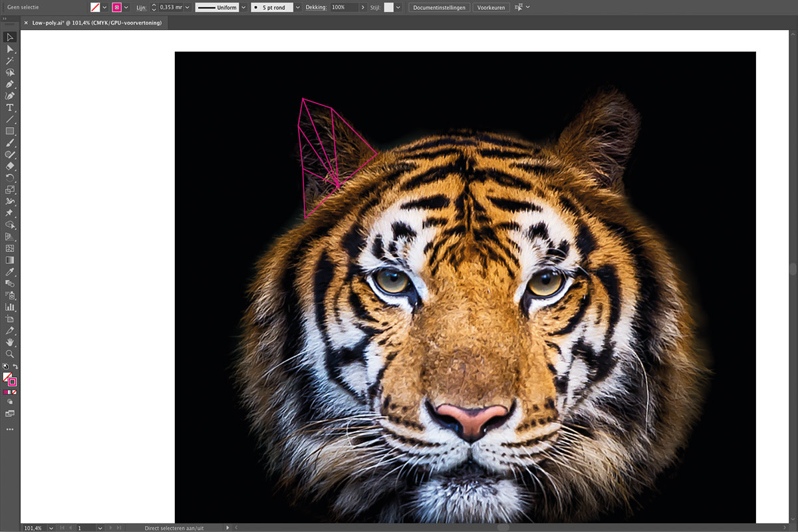Pick the Magic Wand tool
Viewport: 798px width, 532px height.
pos(10,61)
